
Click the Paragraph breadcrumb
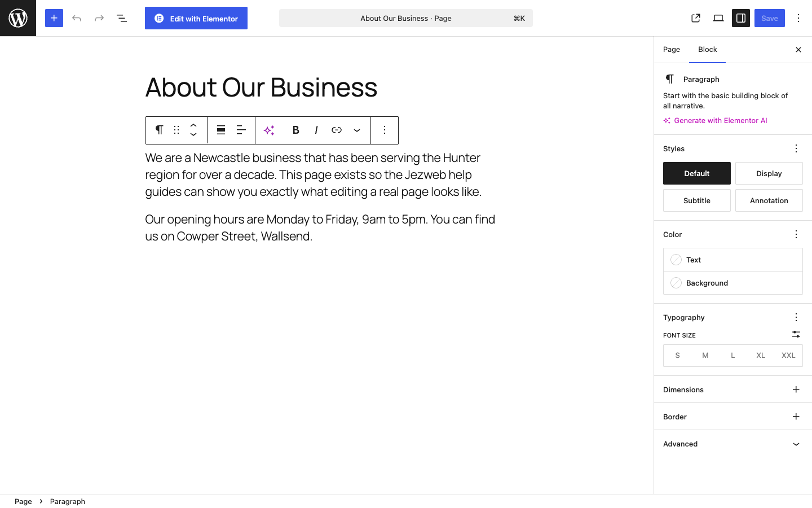tap(68, 501)
